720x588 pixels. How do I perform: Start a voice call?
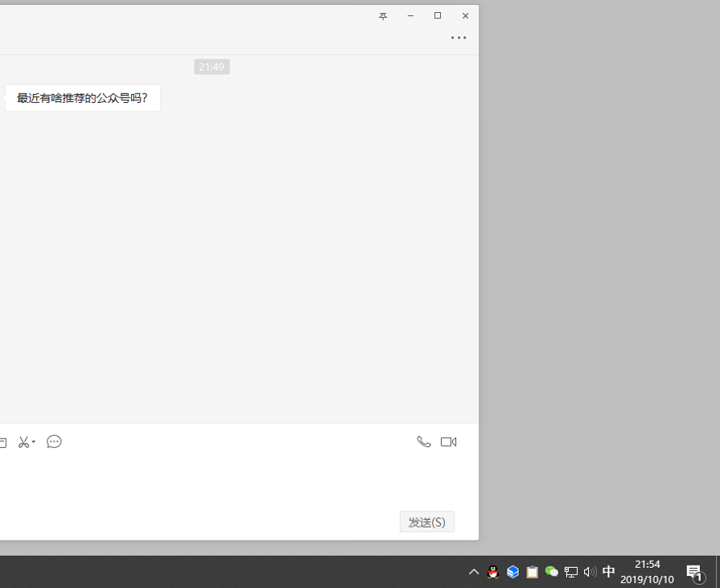pos(424,441)
